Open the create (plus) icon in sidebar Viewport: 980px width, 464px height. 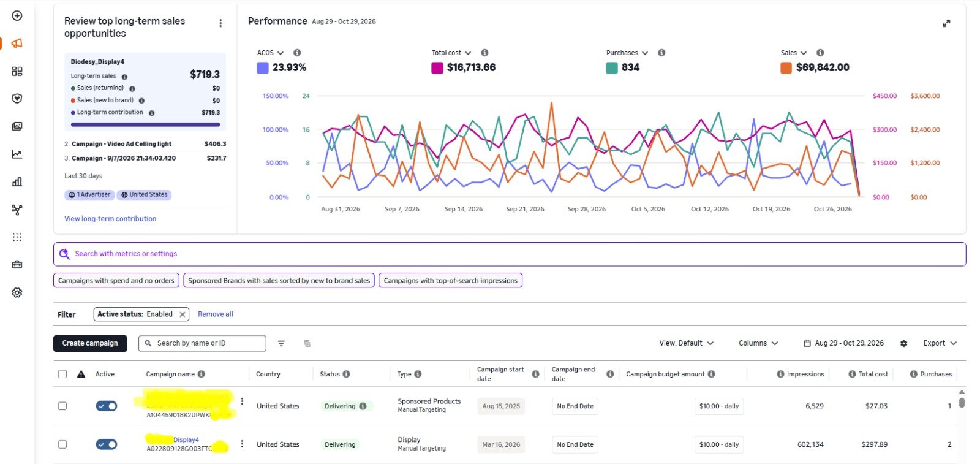click(x=17, y=15)
